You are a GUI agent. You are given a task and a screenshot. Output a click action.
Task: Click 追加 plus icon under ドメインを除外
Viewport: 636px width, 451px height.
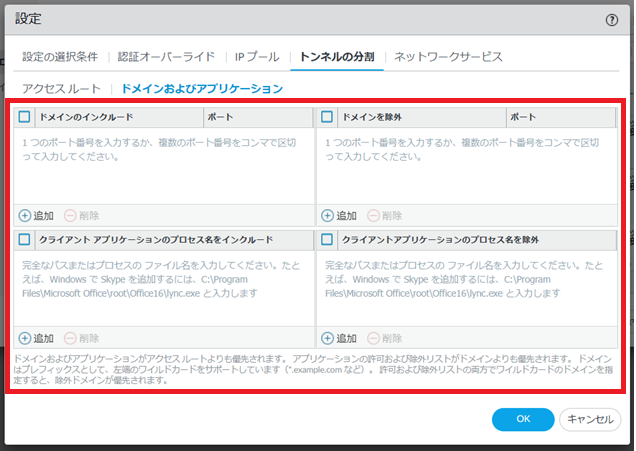(328, 215)
